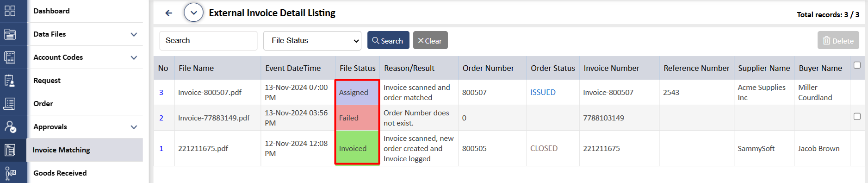Click the blue Search button
The height and width of the screenshot is (183, 868).
click(388, 40)
